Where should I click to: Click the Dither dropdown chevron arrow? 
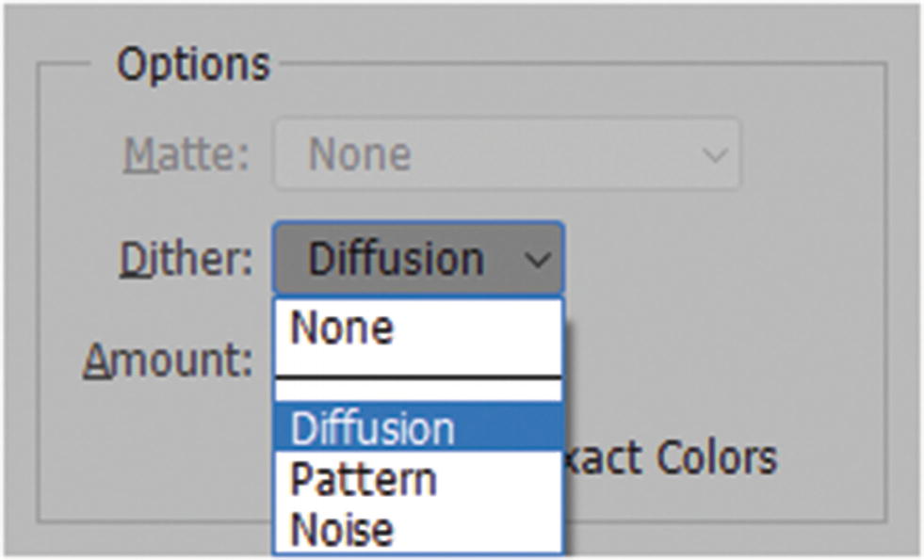(538, 260)
